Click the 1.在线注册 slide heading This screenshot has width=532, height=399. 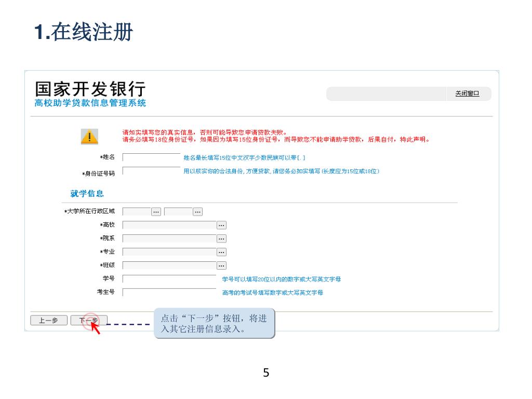tap(84, 32)
